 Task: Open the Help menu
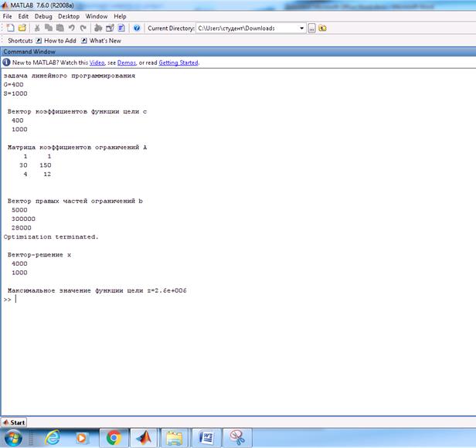[121, 16]
